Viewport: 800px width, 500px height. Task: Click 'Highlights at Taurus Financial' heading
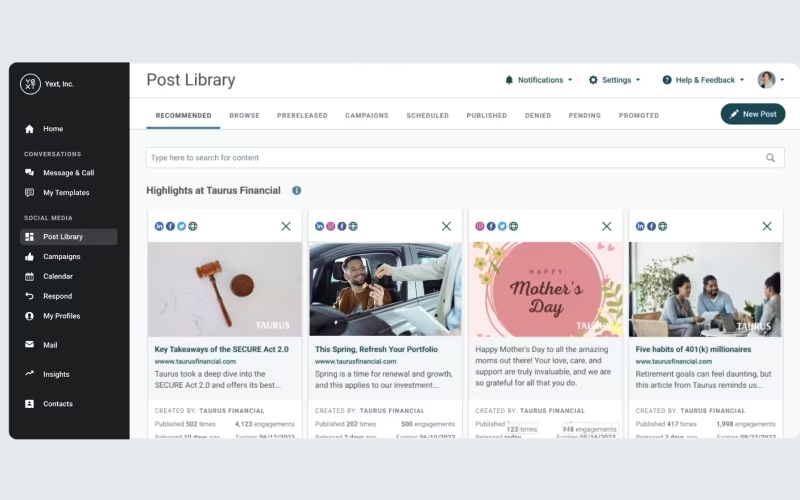coord(213,191)
